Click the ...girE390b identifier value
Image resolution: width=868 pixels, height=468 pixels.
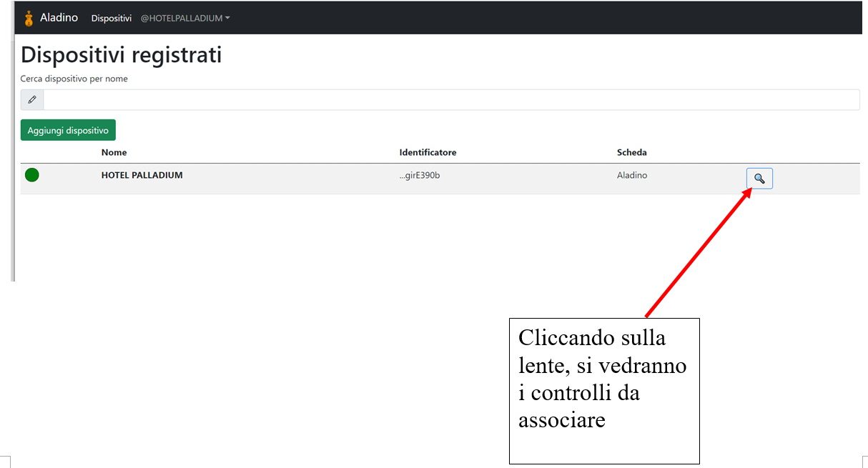click(x=419, y=175)
